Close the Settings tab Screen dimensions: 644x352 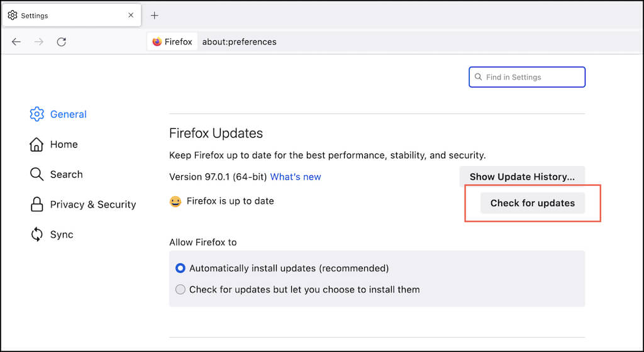(x=131, y=15)
